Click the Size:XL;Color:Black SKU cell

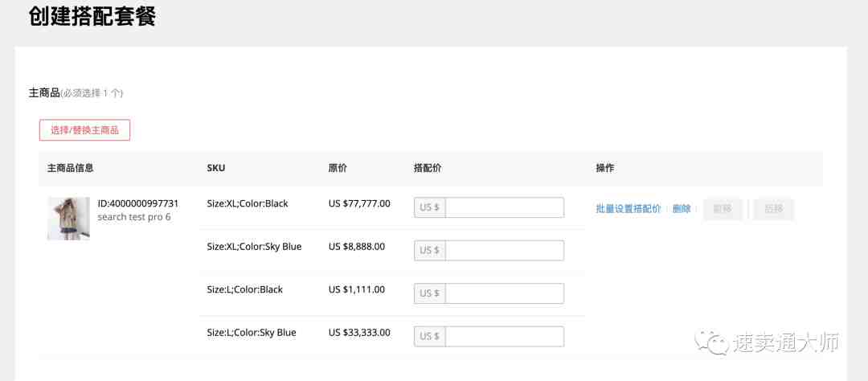(248, 203)
